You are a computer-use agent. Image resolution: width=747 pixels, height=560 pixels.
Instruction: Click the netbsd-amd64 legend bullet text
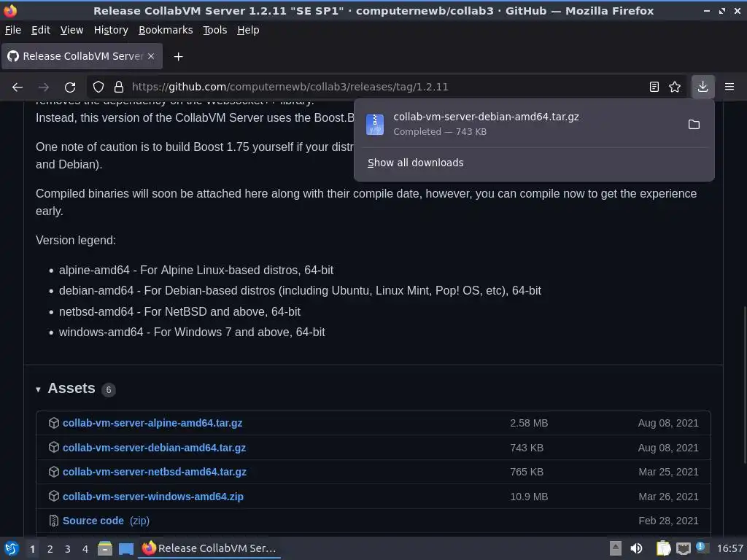coord(179,311)
